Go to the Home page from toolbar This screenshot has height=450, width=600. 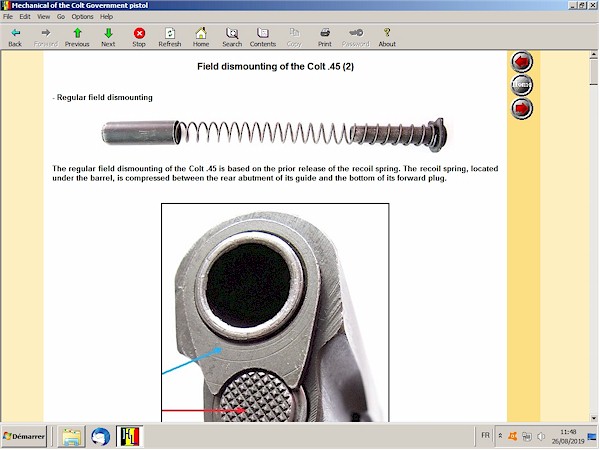coord(201,37)
